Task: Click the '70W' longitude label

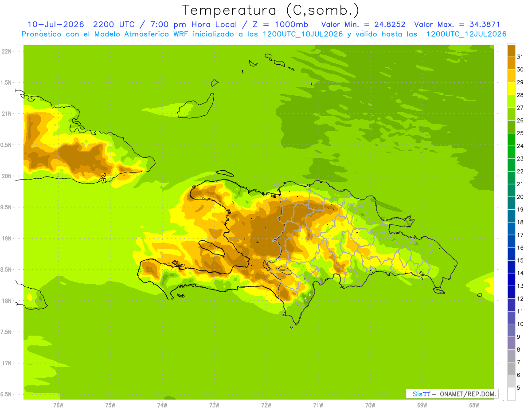Action: coord(370,405)
